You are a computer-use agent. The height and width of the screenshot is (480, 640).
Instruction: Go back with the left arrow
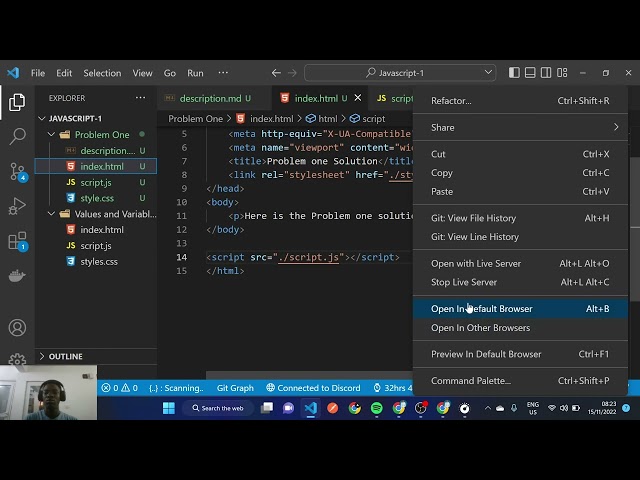click(276, 73)
